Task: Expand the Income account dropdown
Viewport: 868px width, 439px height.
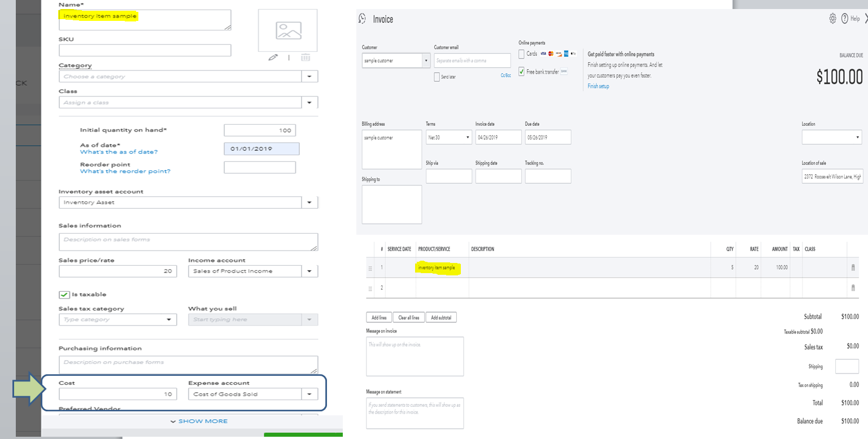Action: tap(309, 271)
